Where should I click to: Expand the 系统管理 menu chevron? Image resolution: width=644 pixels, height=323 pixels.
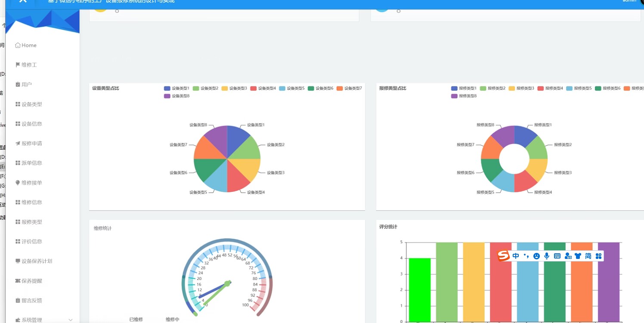(71, 320)
